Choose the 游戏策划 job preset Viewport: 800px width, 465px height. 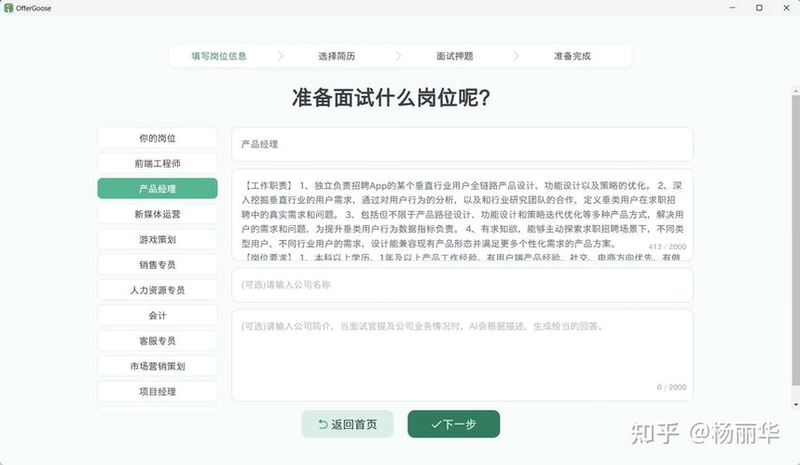click(158, 239)
